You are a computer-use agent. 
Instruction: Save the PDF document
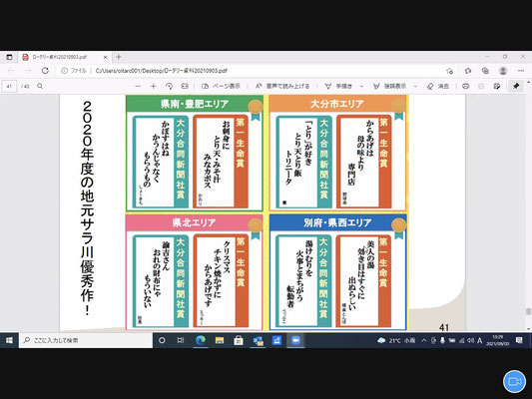click(481, 86)
